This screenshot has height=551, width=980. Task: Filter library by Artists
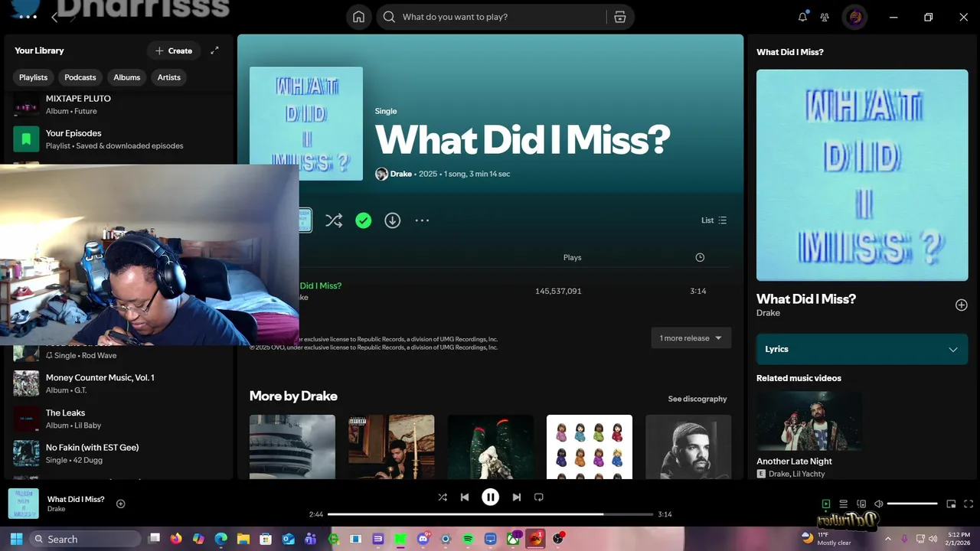(x=169, y=77)
